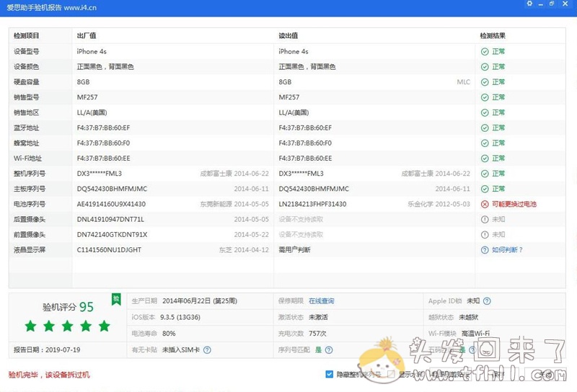577x392 pixels.
Task: Open the settings gear in title bar
Action: tap(529, 4)
